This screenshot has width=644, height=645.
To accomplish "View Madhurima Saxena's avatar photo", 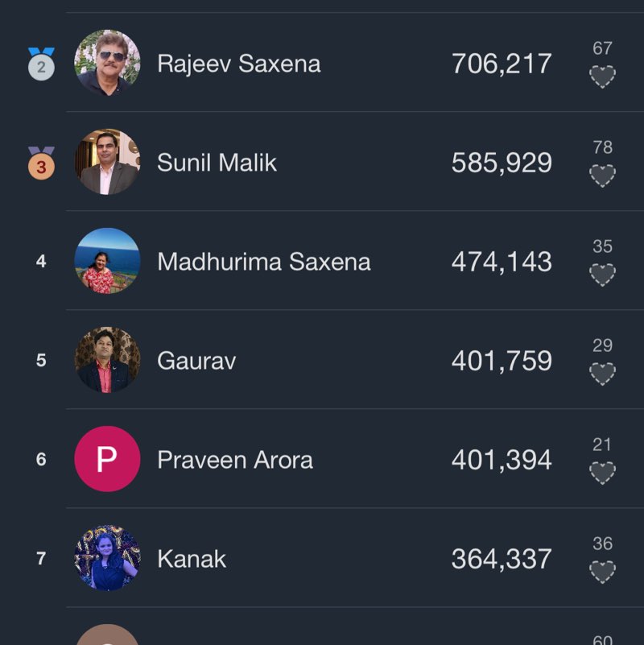I will (x=107, y=261).
